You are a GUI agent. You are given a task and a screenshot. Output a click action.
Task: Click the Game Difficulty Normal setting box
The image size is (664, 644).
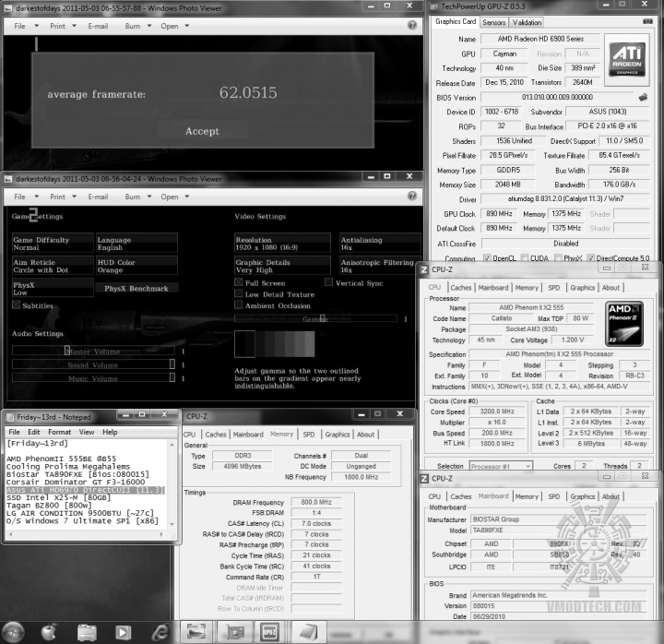[x=53, y=244]
